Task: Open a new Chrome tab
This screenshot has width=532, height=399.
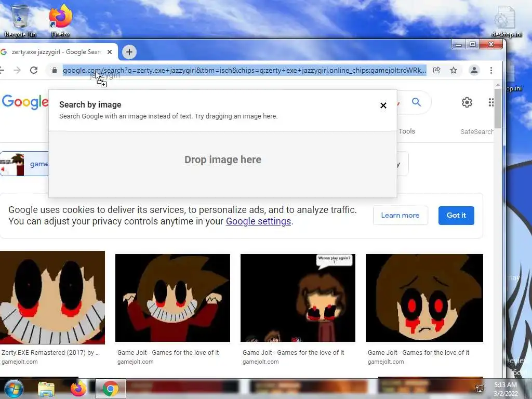Action: point(129,52)
